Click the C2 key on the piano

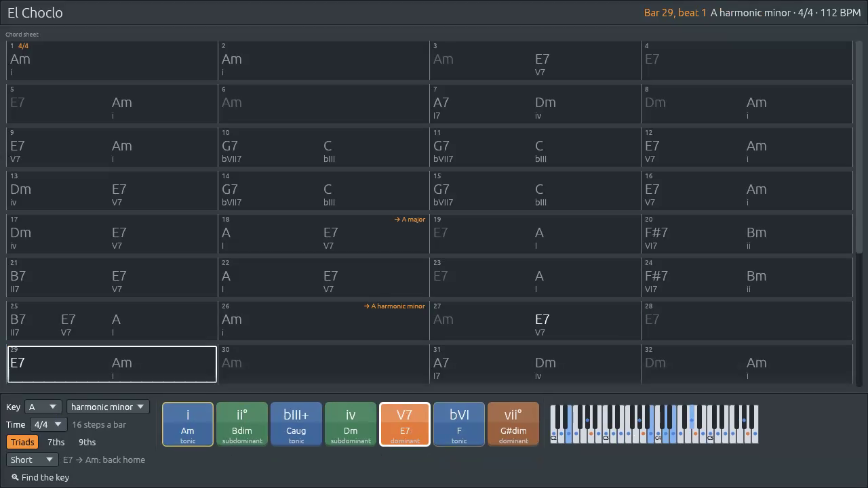(x=553, y=436)
